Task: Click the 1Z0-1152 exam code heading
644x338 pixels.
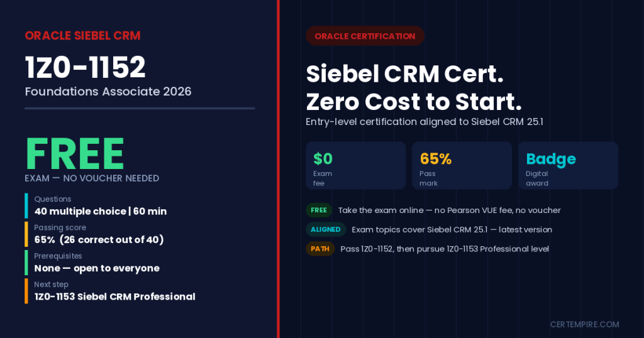Action: coord(86,67)
